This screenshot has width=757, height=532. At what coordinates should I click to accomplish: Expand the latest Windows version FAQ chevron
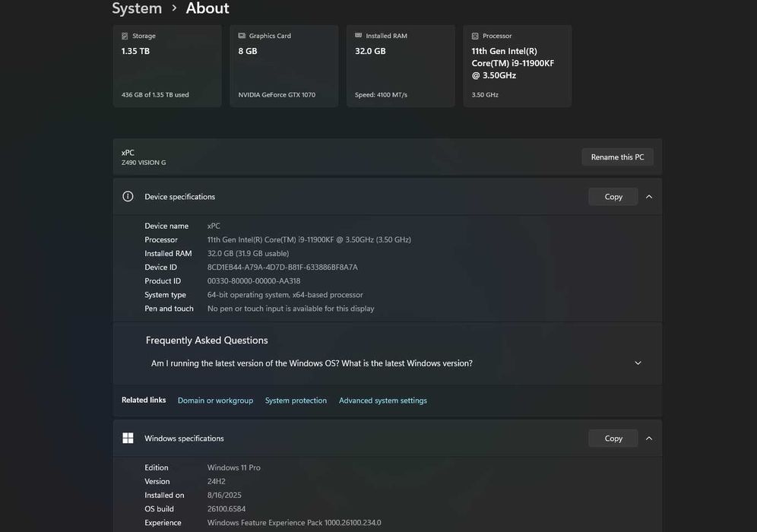point(638,363)
